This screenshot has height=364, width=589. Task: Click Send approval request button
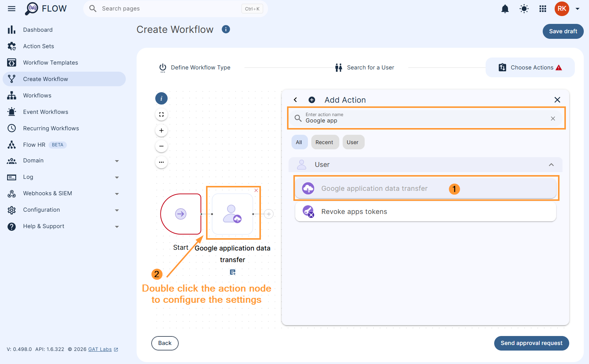[x=532, y=343]
